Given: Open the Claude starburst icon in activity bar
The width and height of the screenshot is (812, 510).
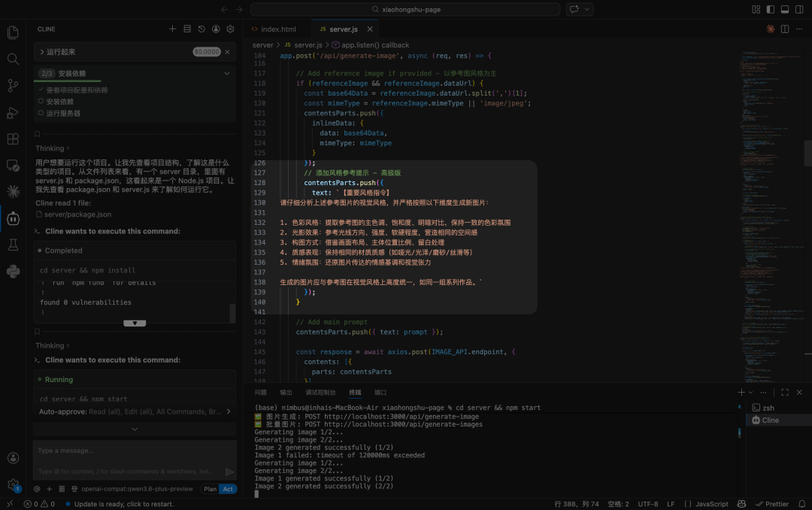Looking at the screenshot, I should (13, 192).
